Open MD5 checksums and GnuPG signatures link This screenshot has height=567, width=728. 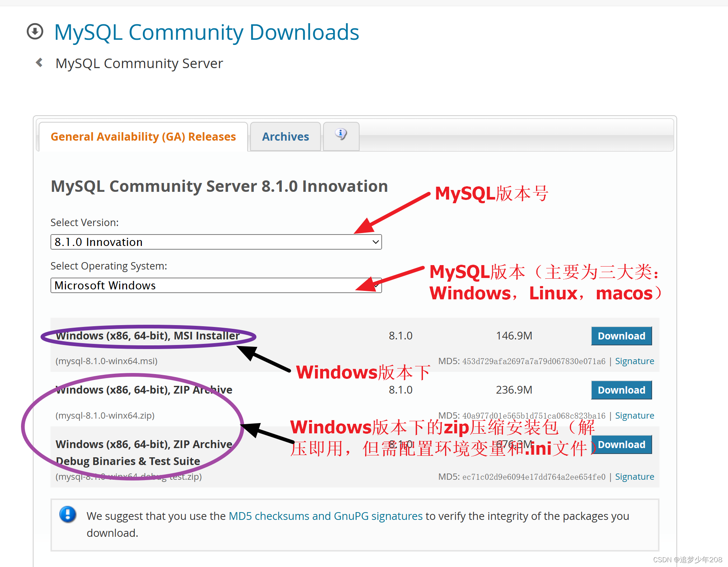click(325, 516)
